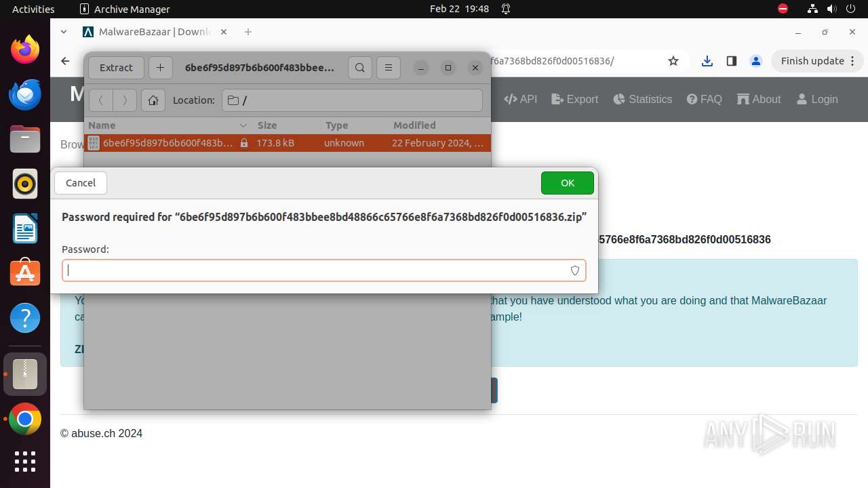868x488 pixels.
Task: Go forward in Archive Manager navigation
Action: [125, 100]
